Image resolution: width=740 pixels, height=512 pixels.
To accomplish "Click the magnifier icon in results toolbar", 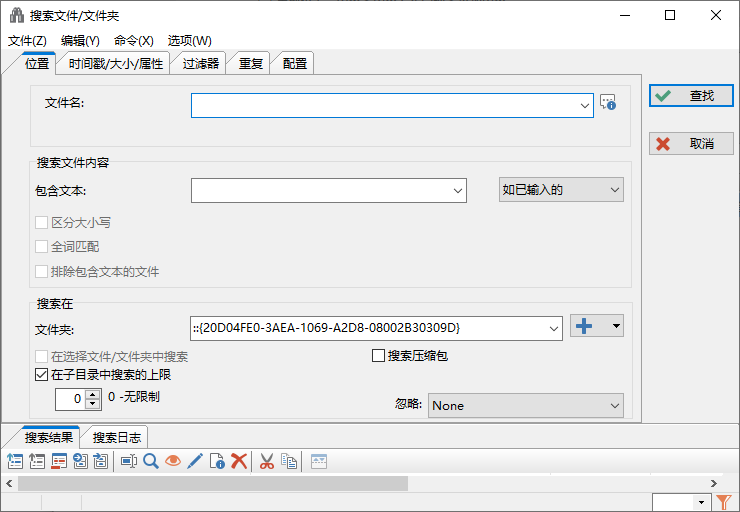I will [x=151, y=461].
